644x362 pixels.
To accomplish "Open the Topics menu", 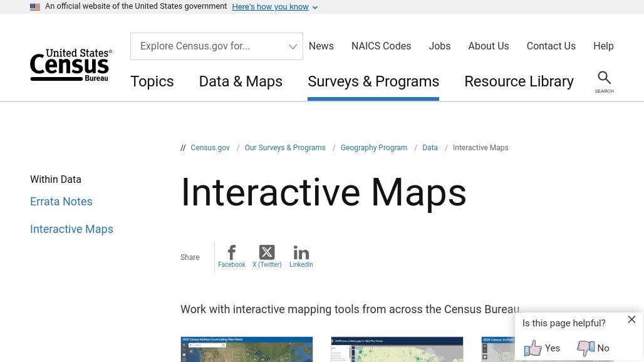I will pos(152,81).
